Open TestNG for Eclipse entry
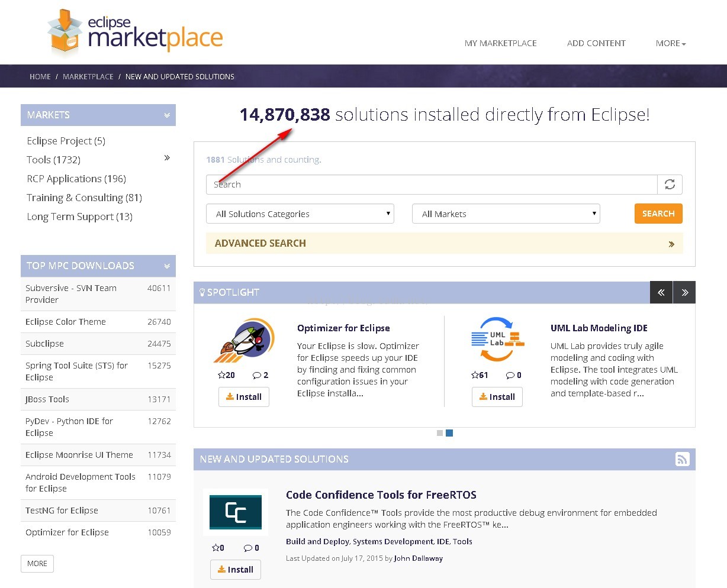 click(x=62, y=511)
